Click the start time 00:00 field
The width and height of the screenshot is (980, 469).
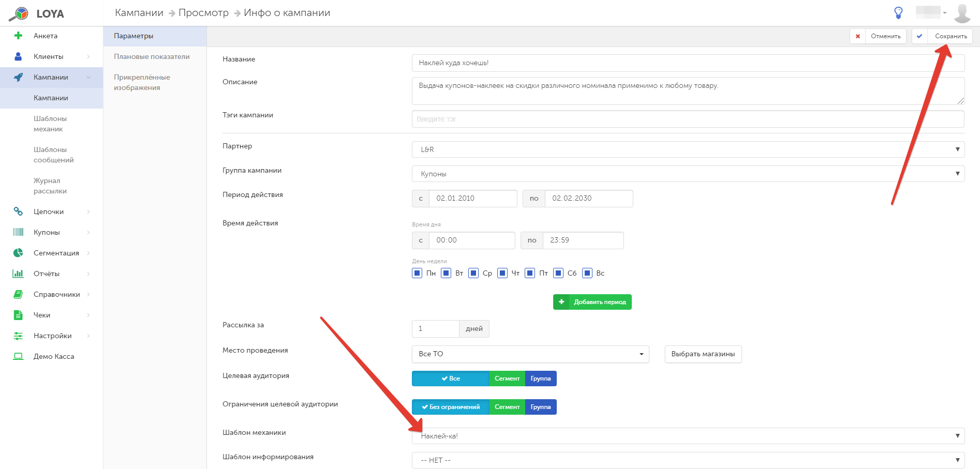[472, 240]
